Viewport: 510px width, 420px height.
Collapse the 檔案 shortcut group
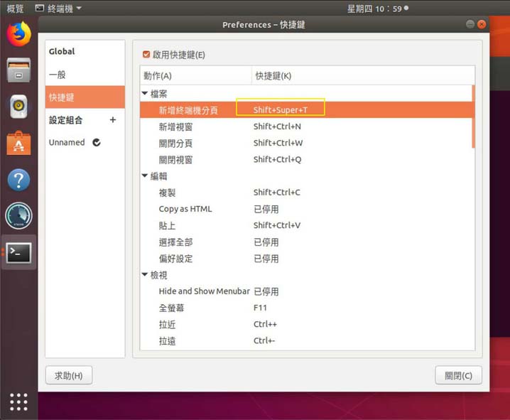tap(145, 93)
